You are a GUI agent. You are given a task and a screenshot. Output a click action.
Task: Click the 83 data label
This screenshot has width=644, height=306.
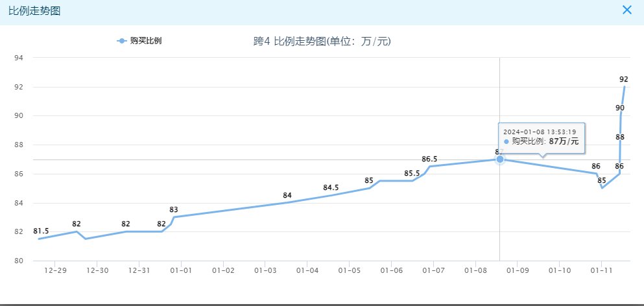(174, 209)
